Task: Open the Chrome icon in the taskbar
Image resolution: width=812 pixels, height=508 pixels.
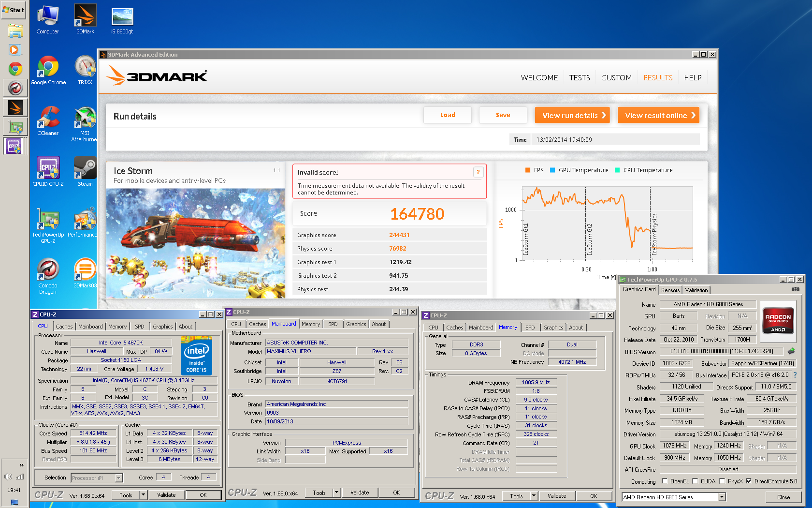Action: 15,69
